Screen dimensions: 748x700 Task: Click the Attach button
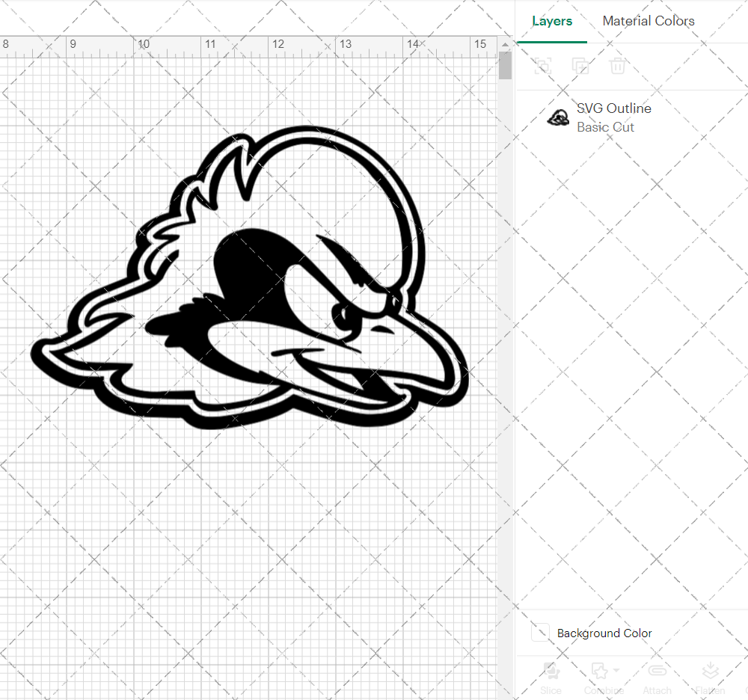(657, 678)
